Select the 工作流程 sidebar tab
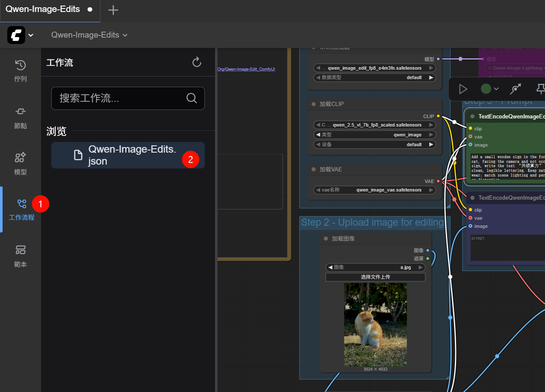 (21, 209)
